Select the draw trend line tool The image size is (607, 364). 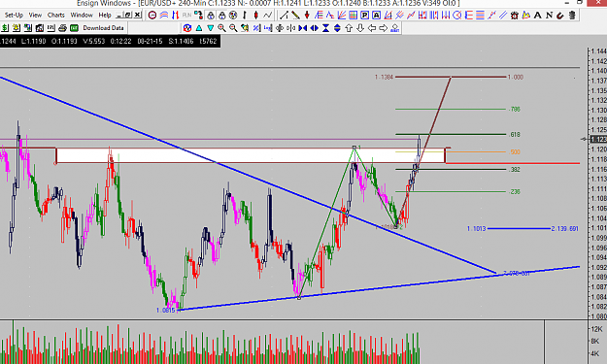[x=285, y=16]
